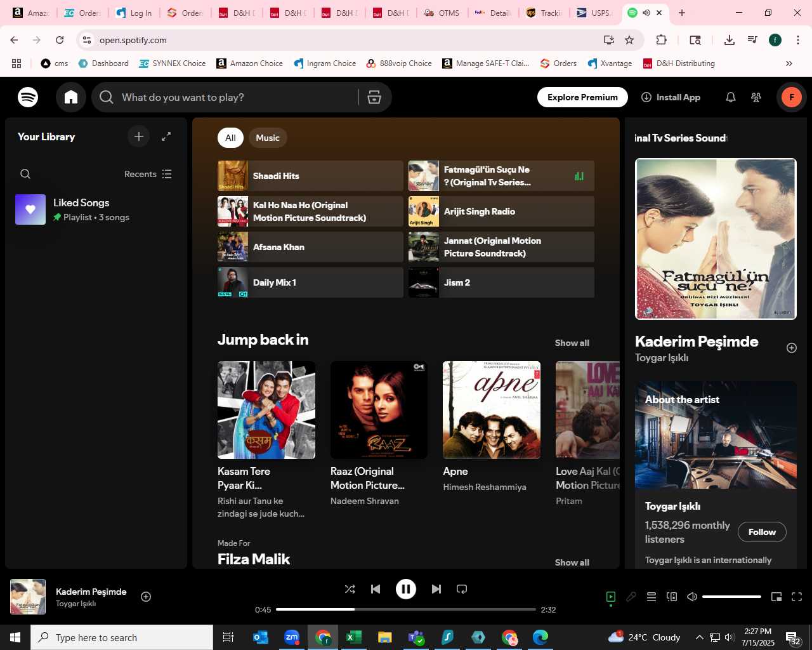This screenshot has width=812, height=650.
Task: Add Kaderim Peşimde to Liked Songs in sidebar
Action: coord(792,348)
